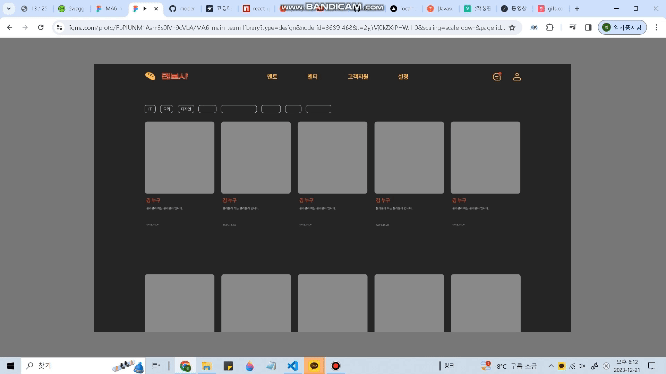Open Visual Studio Code from the taskbar

click(x=292, y=366)
